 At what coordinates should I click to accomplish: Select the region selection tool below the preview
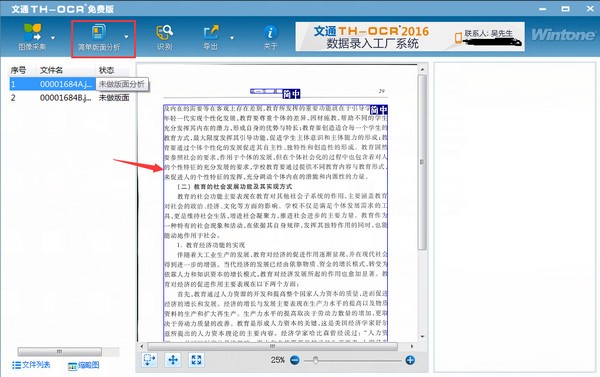coord(150,360)
